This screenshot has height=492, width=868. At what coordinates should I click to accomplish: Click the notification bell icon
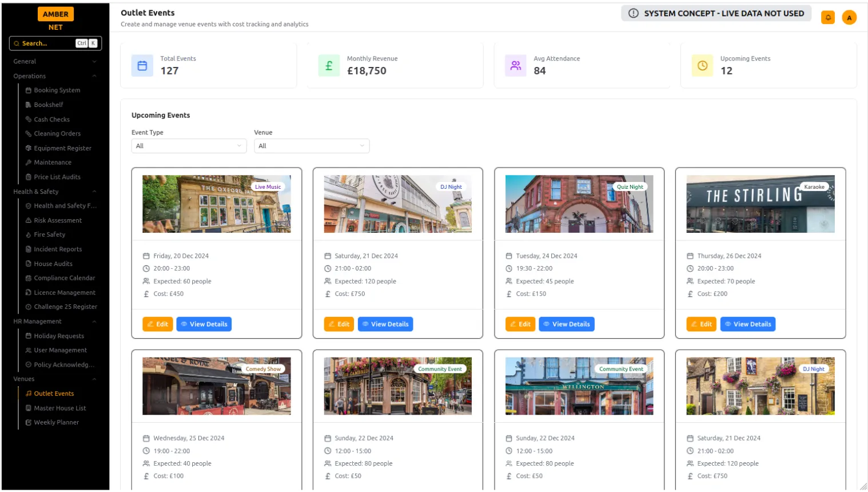tap(827, 18)
